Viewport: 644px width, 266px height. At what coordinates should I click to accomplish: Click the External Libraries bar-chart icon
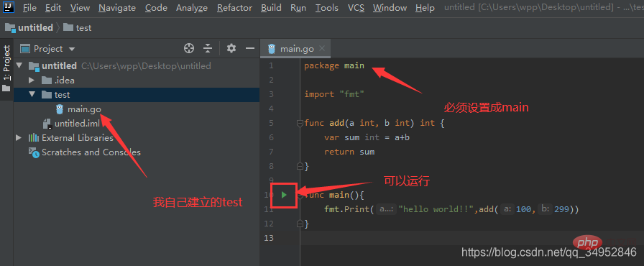(x=33, y=137)
